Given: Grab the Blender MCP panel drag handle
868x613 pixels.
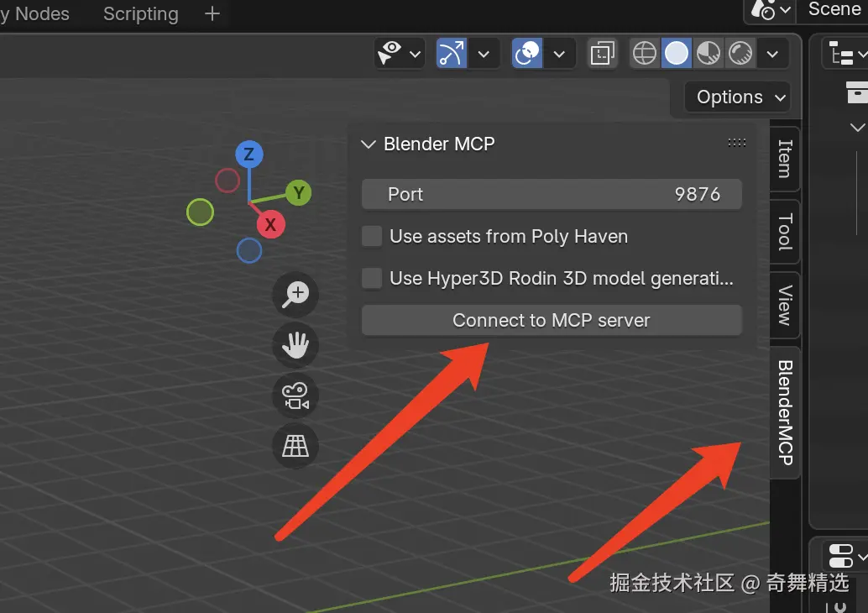Looking at the screenshot, I should pos(737,143).
